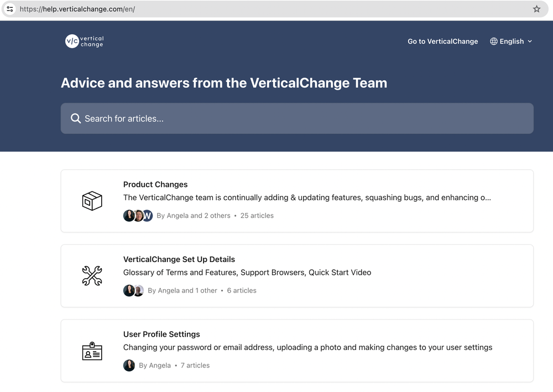This screenshot has height=392, width=553.
Task: Click author avatars on Set Up Details card
Action: 133,290
